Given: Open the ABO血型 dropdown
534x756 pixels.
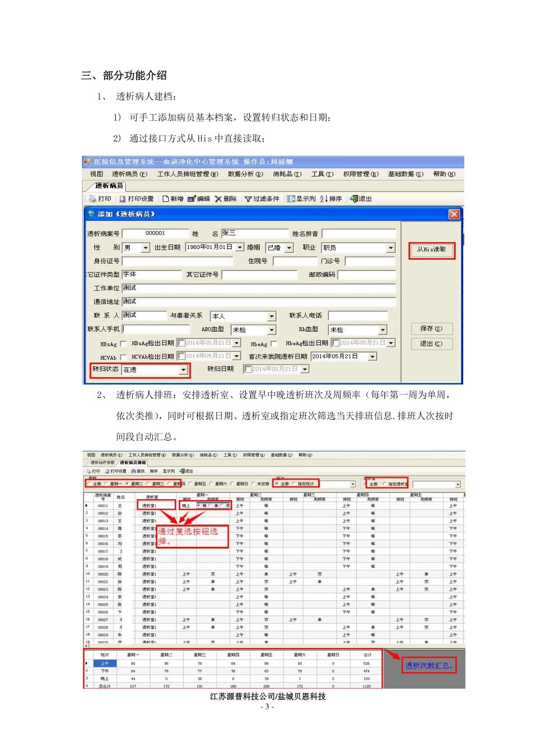Looking at the screenshot, I should pos(272,330).
